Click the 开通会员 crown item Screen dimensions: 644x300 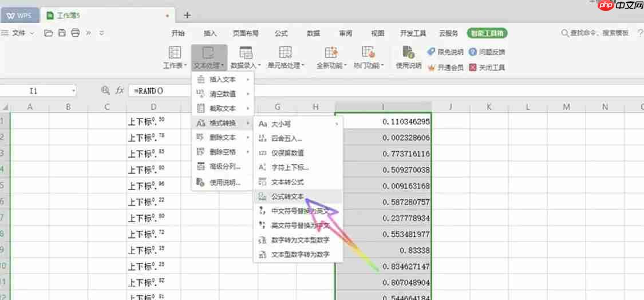pyautogui.click(x=445, y=68)
